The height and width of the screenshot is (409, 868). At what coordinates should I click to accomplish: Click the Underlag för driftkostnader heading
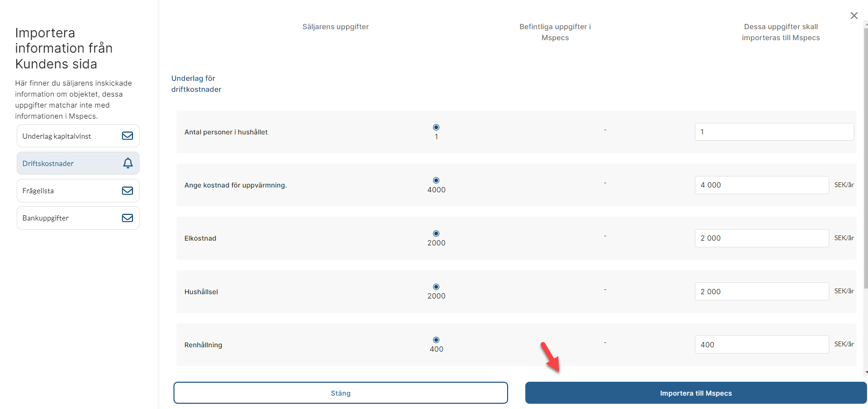[x=196, y=84]
